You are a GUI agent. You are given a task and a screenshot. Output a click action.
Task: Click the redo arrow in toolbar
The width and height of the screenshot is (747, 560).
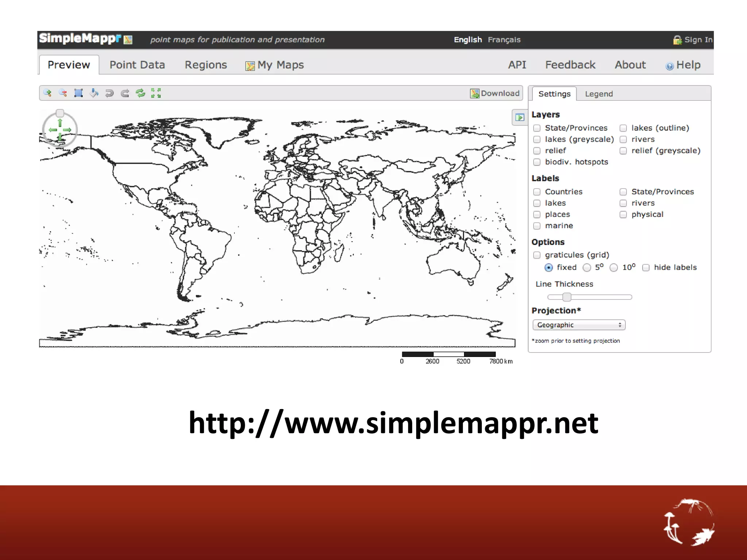[x=125, y=93]
